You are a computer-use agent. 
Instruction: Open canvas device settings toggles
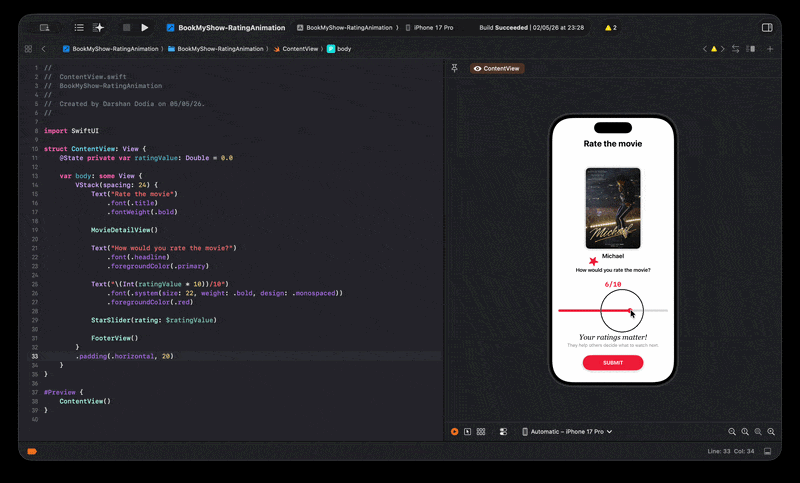[503, 431]
